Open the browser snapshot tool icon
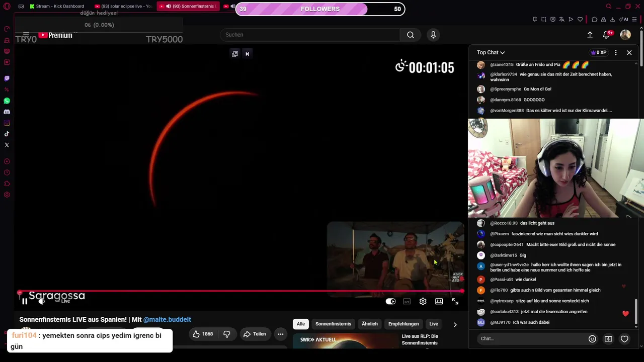 [543, 20]
